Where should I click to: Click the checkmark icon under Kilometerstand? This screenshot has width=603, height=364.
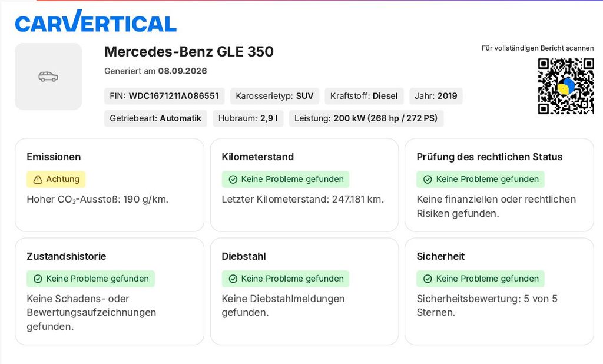[233, 179]
